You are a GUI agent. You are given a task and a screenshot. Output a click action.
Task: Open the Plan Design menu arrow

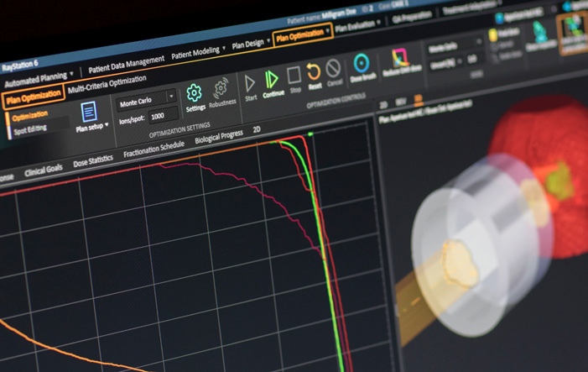[x=268, y=42]
